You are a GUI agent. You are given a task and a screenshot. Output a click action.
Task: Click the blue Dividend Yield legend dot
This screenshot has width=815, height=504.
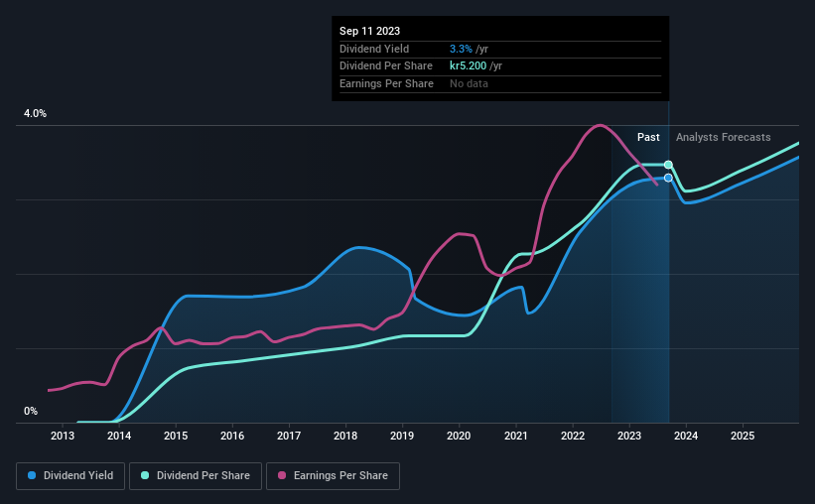coord(32,475)
